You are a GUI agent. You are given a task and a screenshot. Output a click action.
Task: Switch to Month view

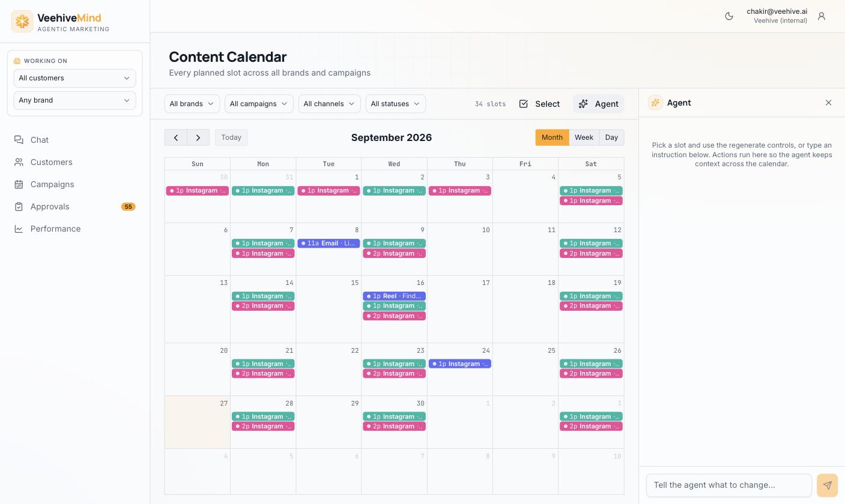tap(552, 137)
